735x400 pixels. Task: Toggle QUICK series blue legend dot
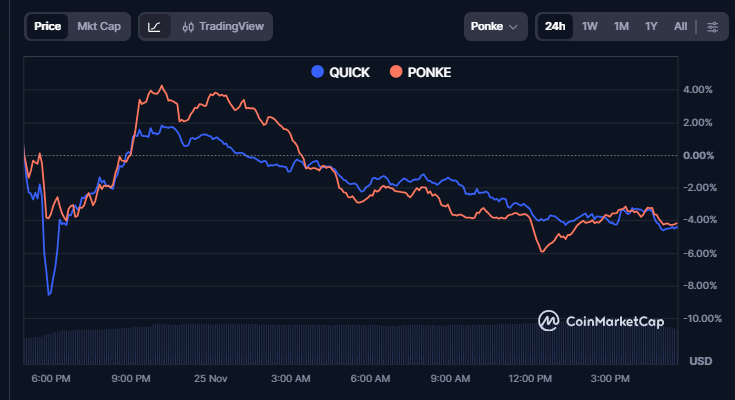point(318,72)
